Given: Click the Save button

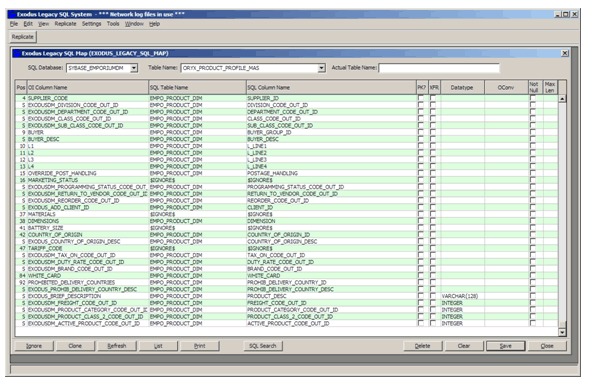Looking at the screenshot, I should pyautogui.click(x=505, y=346).
